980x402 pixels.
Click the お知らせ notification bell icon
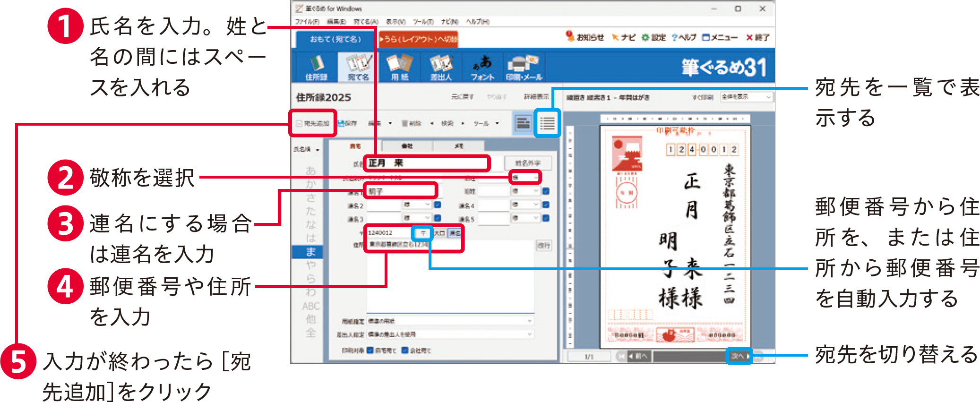click(x=585, y=37)
